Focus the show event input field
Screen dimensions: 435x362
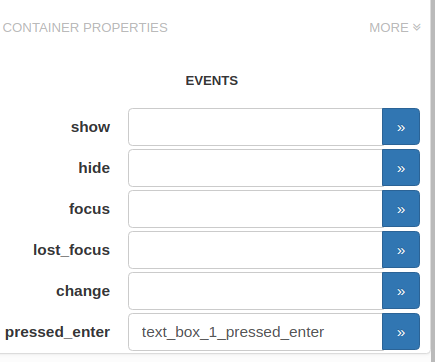click(x=255, y=127)
